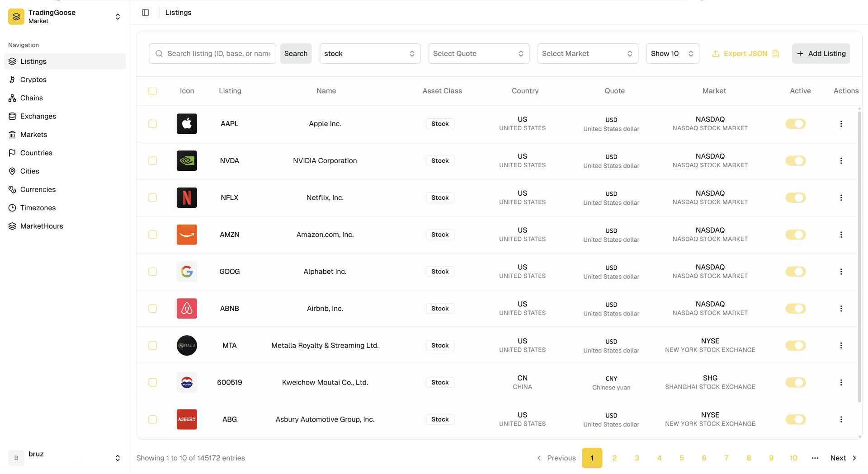Jump to page 5
Image resolution: width=868 pixels, height=474 pixels.
tap(682, 458)
